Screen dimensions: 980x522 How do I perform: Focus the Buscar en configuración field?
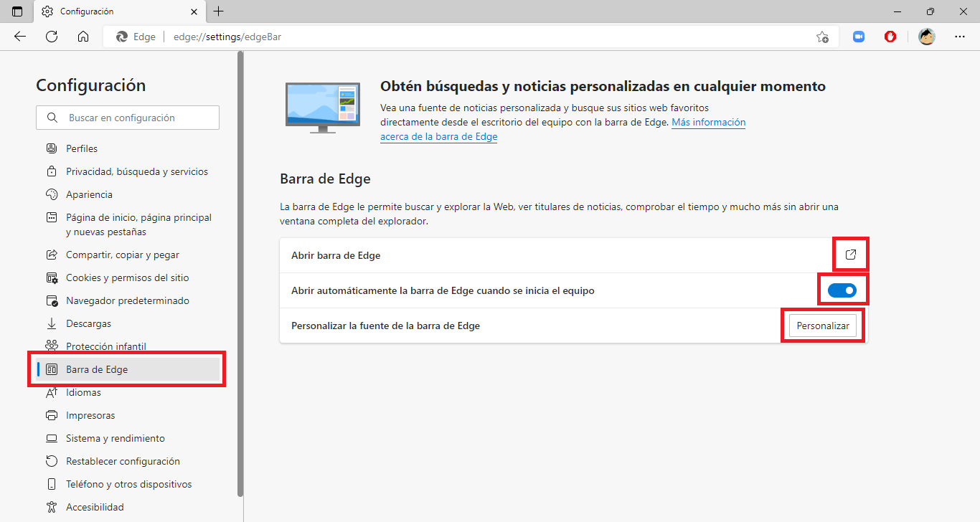pyautogui.click(x=128, y=118)
